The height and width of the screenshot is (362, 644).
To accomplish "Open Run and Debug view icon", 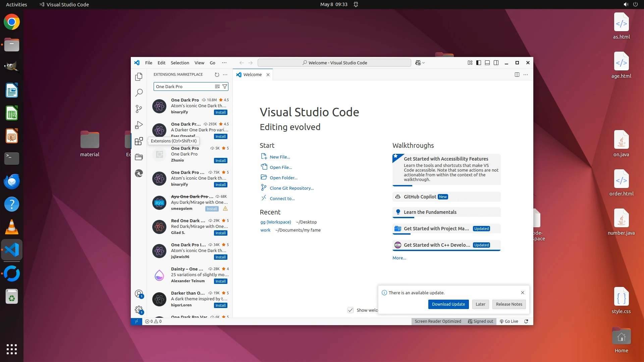I will point(139,125).
